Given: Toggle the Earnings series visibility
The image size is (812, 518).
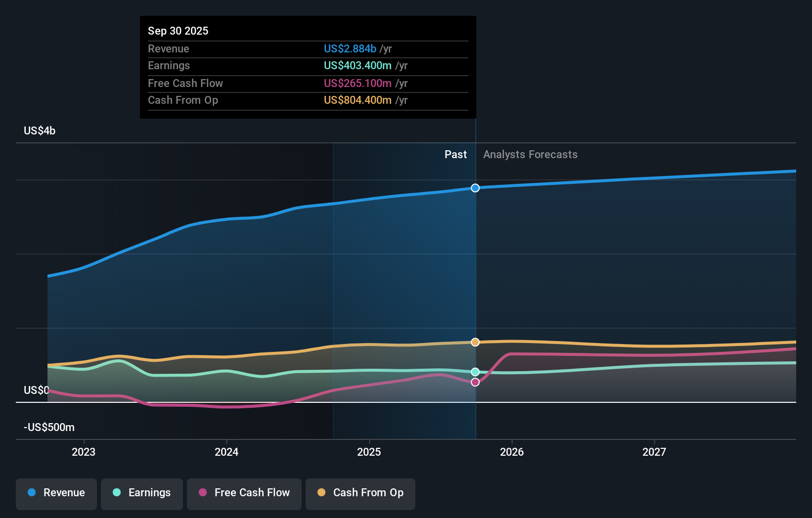Looking at the screenshot, I should (x=141, y=493).
